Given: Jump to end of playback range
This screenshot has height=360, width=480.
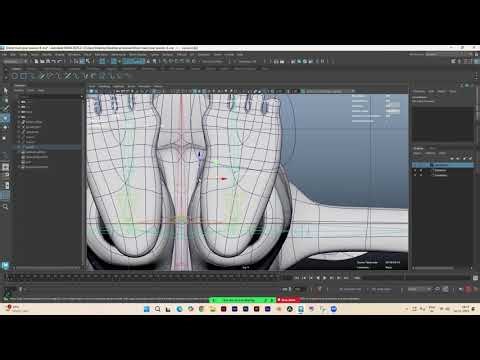Looking at the screenshot, I should coord(346,278).
